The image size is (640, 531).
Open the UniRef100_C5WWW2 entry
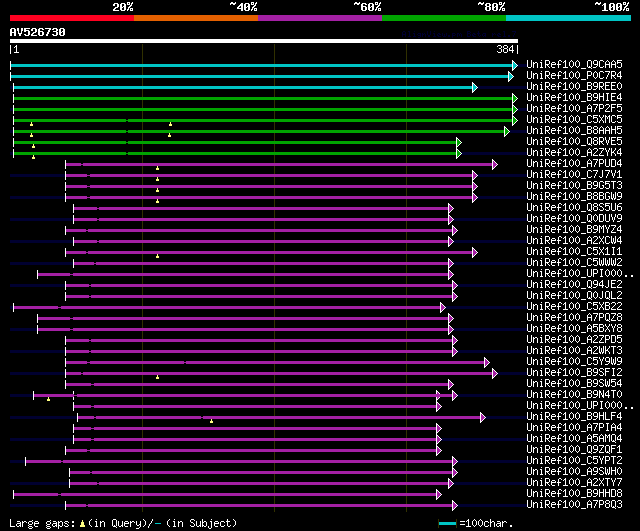click(574, 263)
